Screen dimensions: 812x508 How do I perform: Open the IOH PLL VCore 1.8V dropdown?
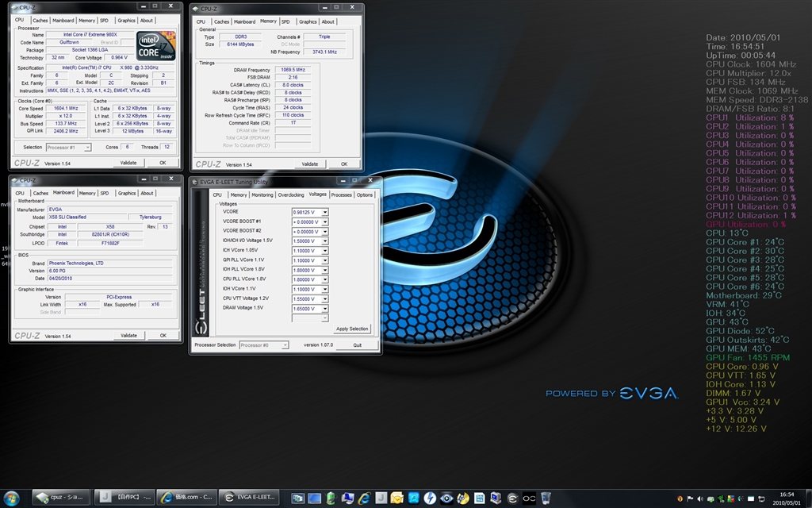pyautogui.click(x=324, y=270)
